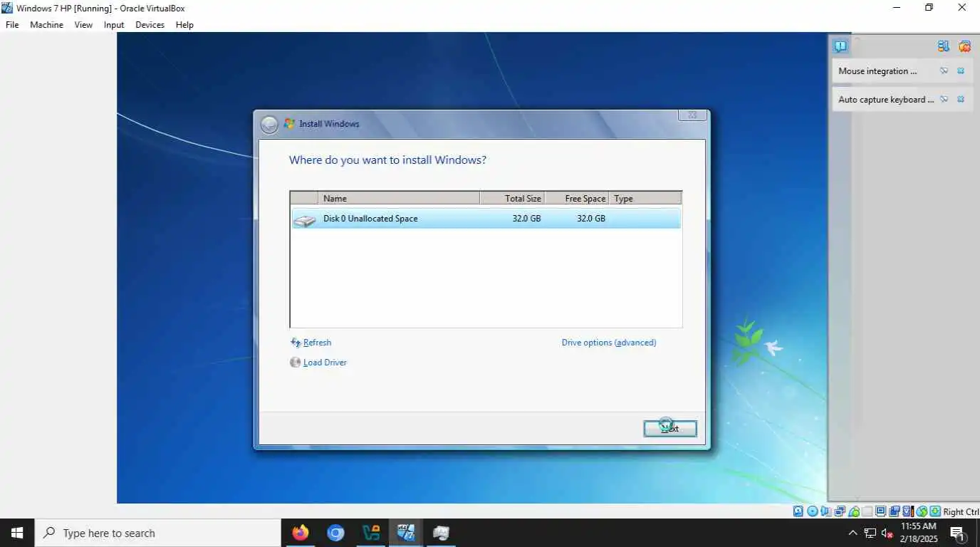Image resolution: width=980 pixels, height=547 pixels.
Task: Click the Total Size column header
Action: click(512, 198)
